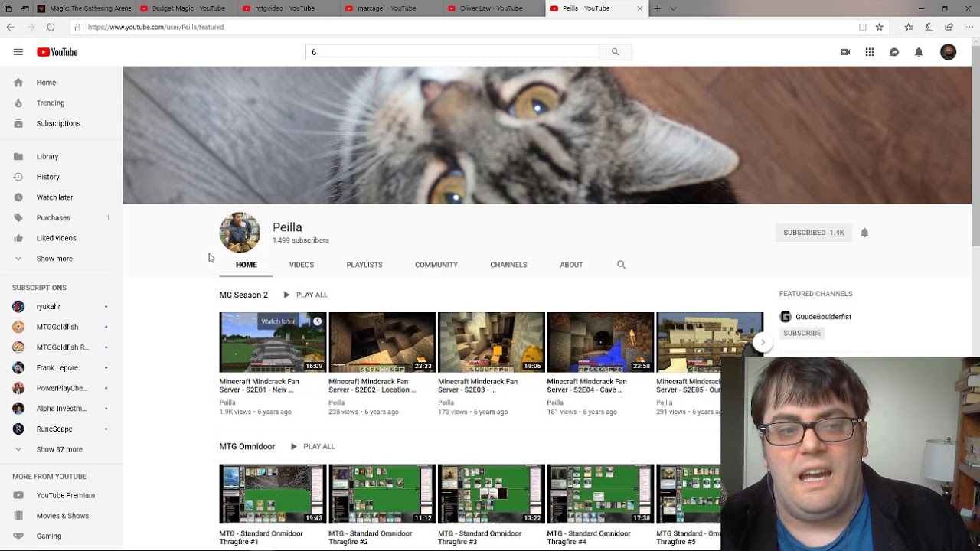Open the YouTube apps grid icon
The image size is (980, 551).
click(870, 52)
